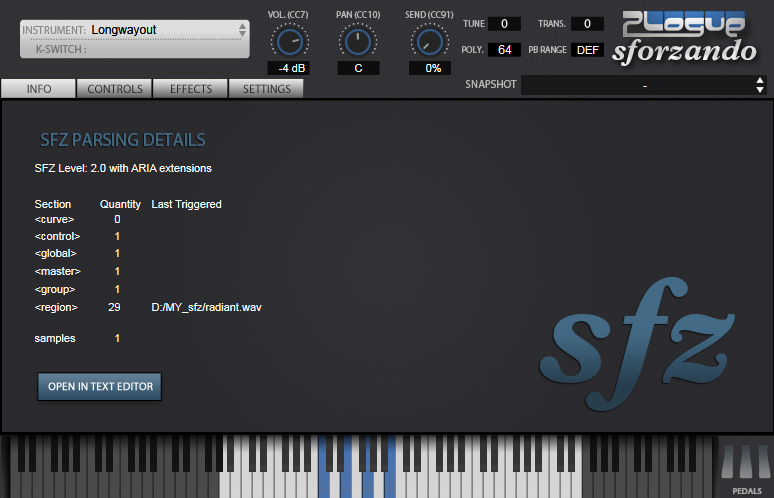Image resolution: width=774 pixels, height=498 pixels.
Task: Open the INFO tab
Action: click(39, 89)
